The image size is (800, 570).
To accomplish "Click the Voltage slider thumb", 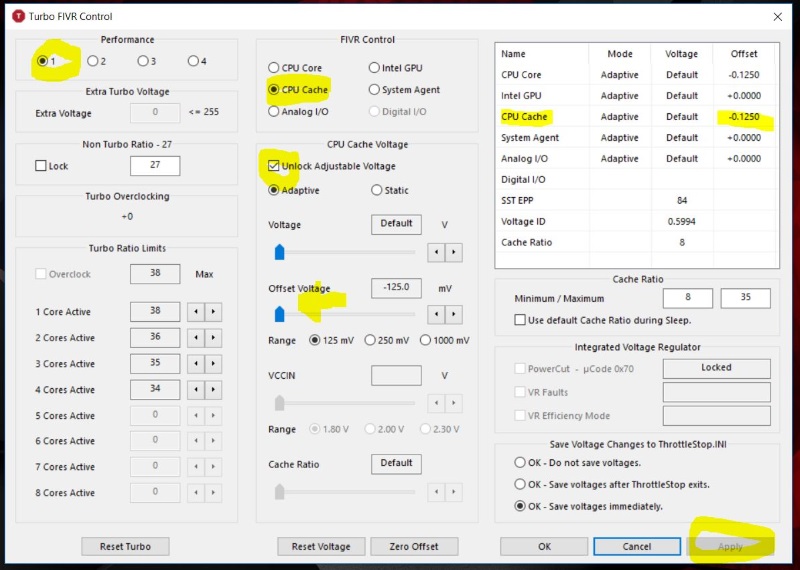I will pyautogui.click(x=280, y=252).
